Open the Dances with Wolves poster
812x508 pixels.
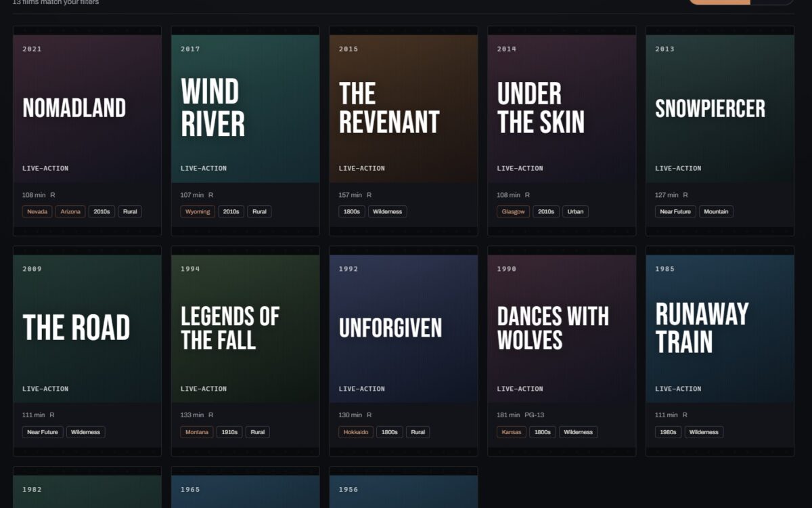click(x=562, y=329)
